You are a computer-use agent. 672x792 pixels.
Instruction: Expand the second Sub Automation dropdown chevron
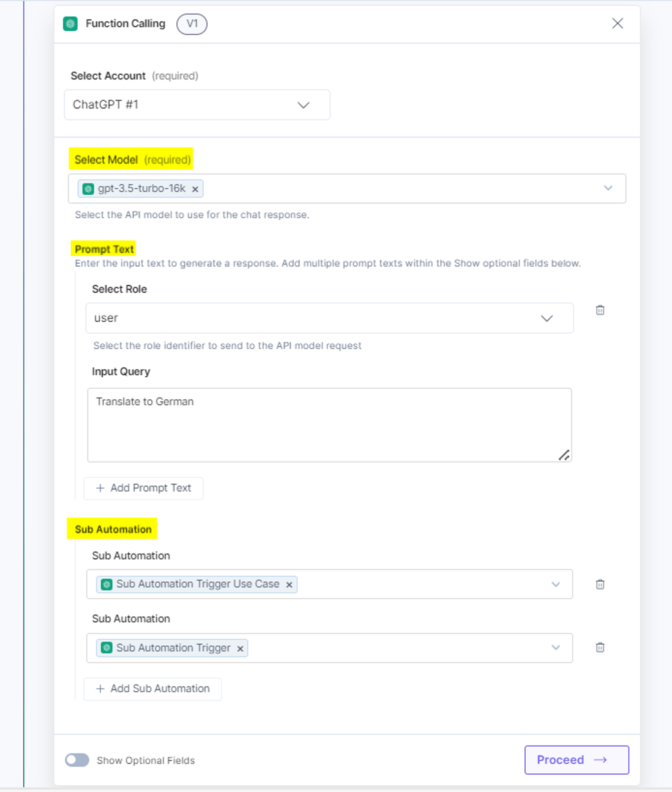(x=556, y=648)
